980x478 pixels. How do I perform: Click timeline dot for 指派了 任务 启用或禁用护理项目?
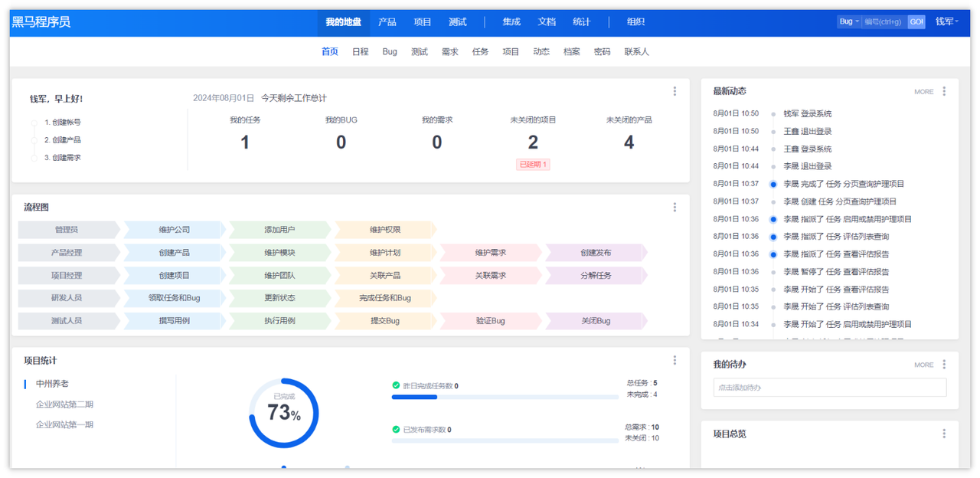[x=773, y=219]
